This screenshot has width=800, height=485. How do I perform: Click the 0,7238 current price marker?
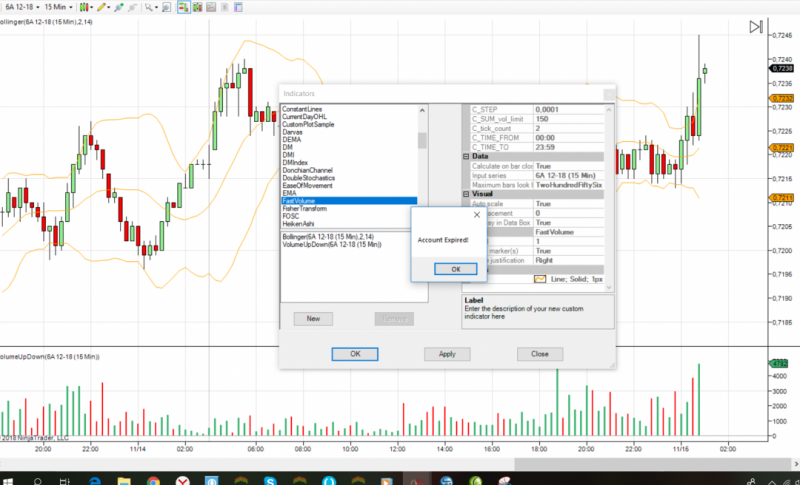(782, 68)
